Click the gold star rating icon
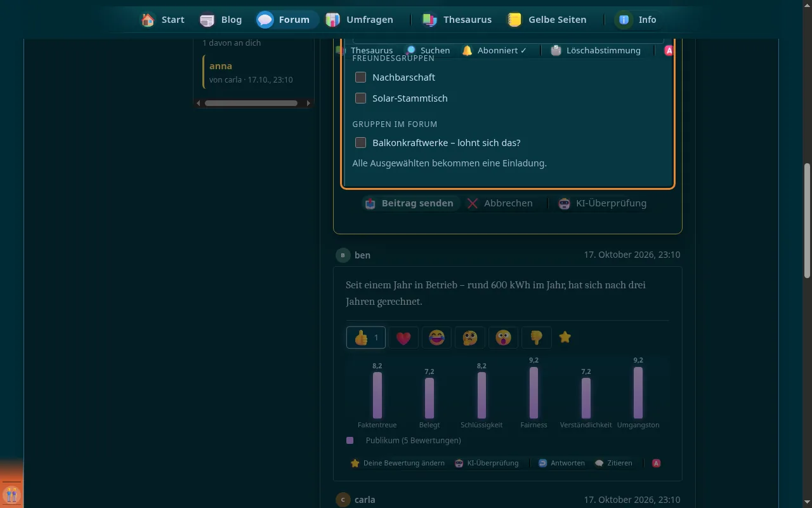The width and height of the screenshot is (812, 508). click(x=565, y=337)
